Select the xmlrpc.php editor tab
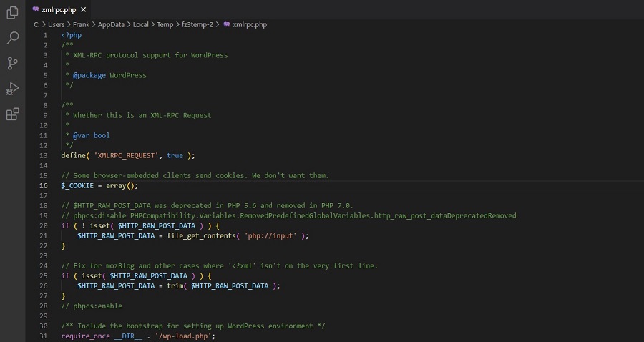Viewport: 644px width, 342px height. [x=59, y=9]
